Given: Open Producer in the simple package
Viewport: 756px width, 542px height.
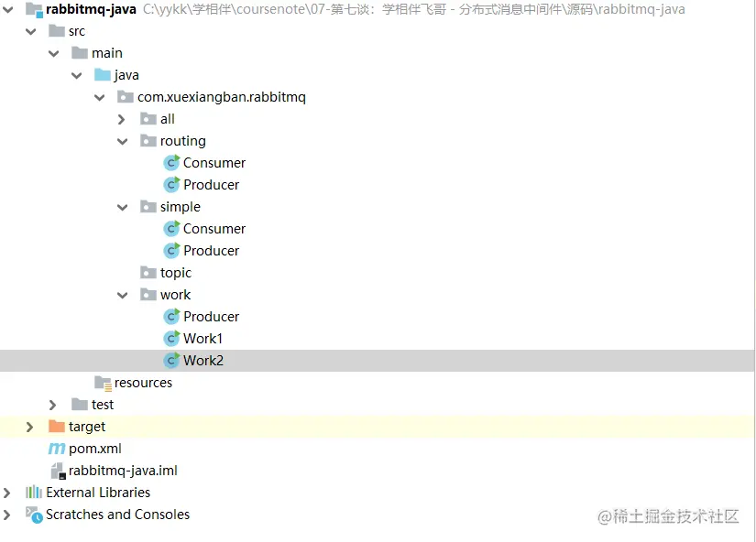Looking at the screenshot, I should pyautogui.click(x=211, y=251).
